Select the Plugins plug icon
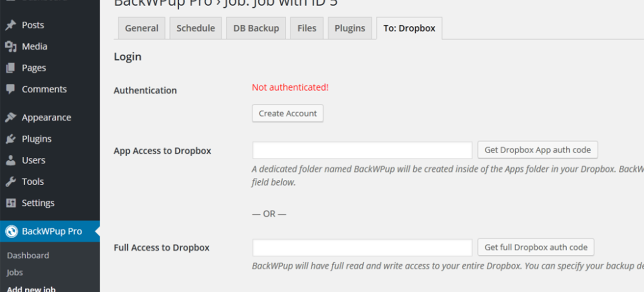The width and height of the screenshot is (644, 292). pyautogui.click(x=10, y=139)
